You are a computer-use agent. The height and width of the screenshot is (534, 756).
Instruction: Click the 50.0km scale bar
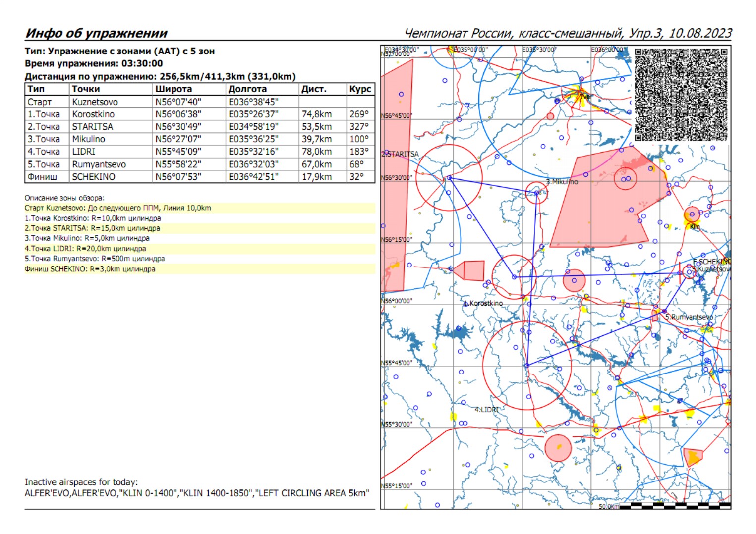[x=664, y=506]
